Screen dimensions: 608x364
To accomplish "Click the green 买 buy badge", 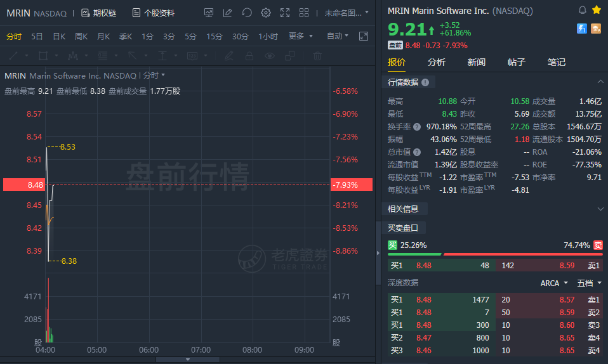I will click(392, 245).
